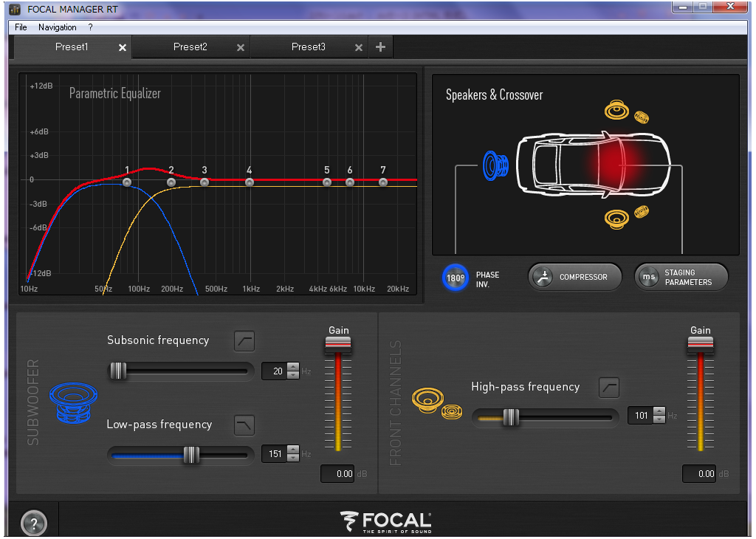Increase Low-pass frequency with up stepper arrow
This screenshot has width=756, height=539.
[292, 450]
